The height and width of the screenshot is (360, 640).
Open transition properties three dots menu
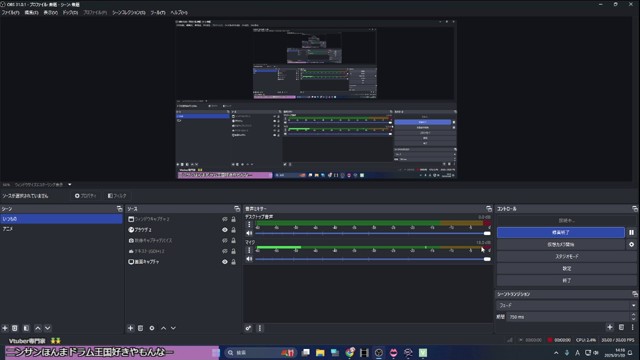coord(633,327)
